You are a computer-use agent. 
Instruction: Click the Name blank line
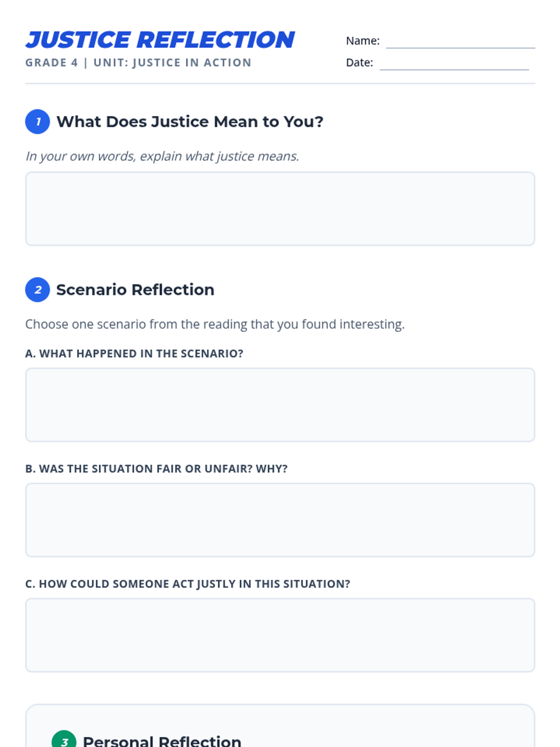[460, 42]
